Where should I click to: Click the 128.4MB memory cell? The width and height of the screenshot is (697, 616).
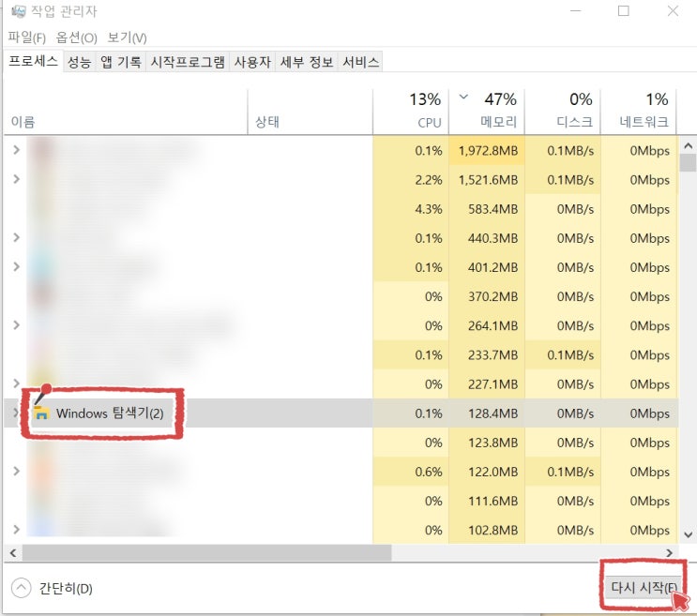487,413
